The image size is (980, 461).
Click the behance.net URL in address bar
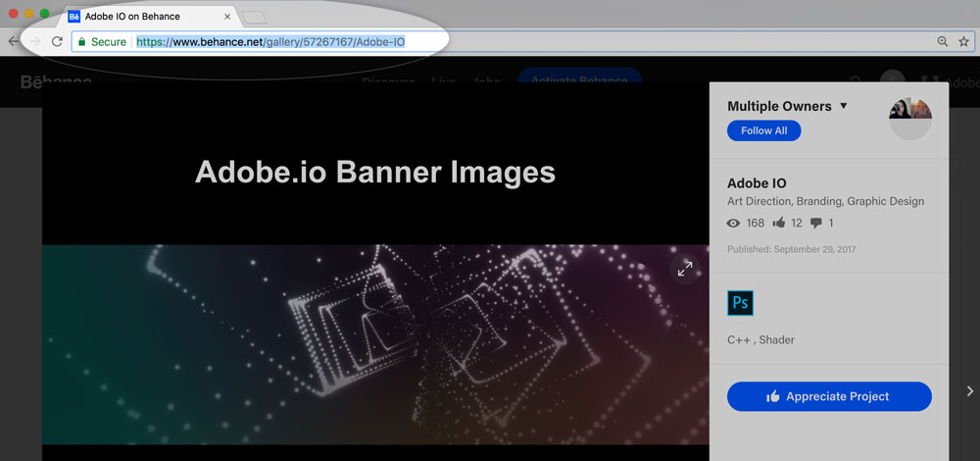[x=270, y=42]
